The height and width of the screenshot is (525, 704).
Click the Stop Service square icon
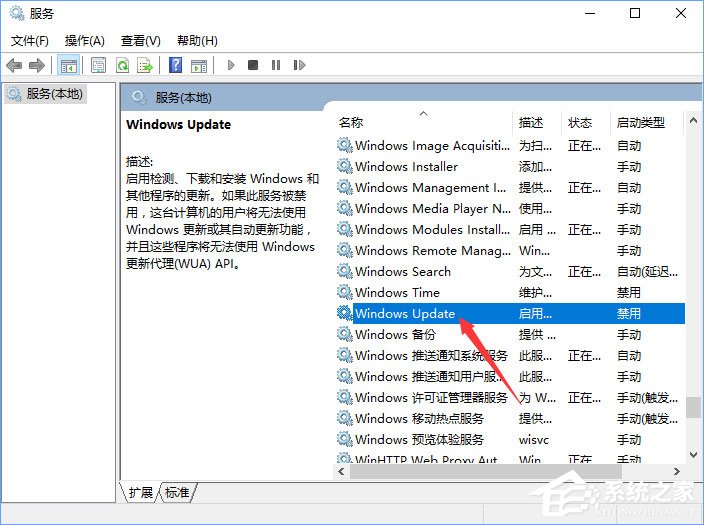pos(253,66)
